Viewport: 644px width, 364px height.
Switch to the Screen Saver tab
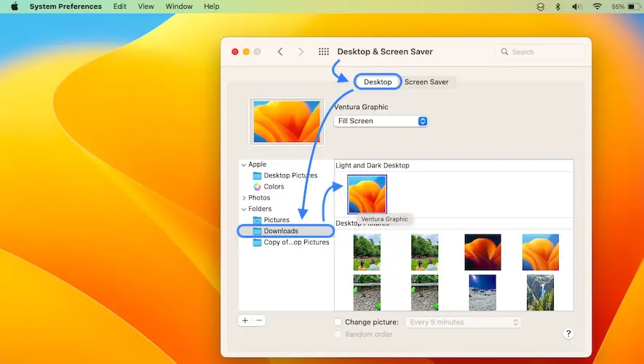tap(426, 82)
